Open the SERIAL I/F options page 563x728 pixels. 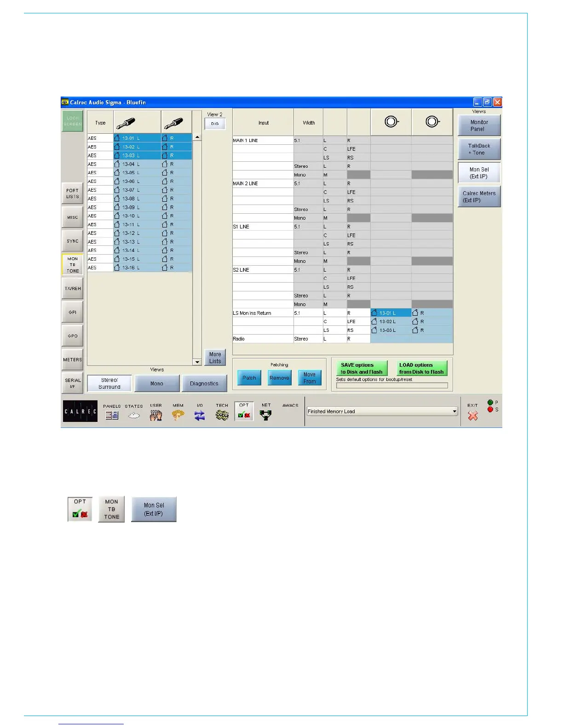click(x=73, y=383)
